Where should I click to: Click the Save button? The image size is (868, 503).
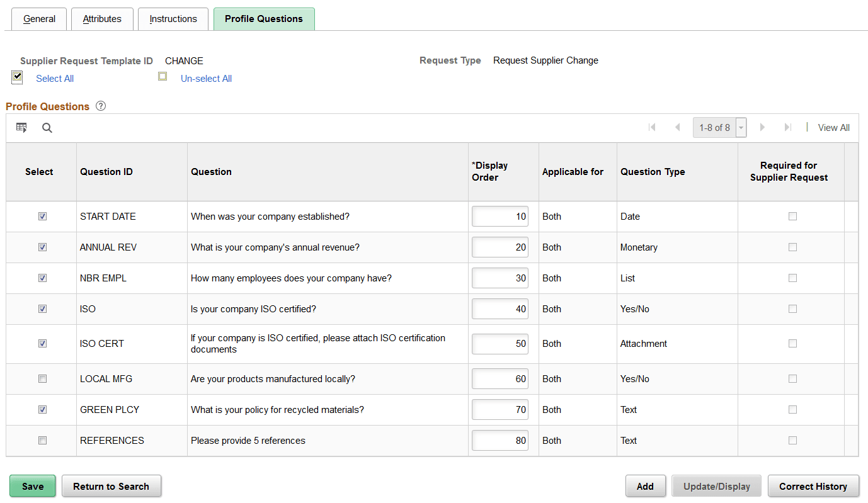[x=32, y=486]
